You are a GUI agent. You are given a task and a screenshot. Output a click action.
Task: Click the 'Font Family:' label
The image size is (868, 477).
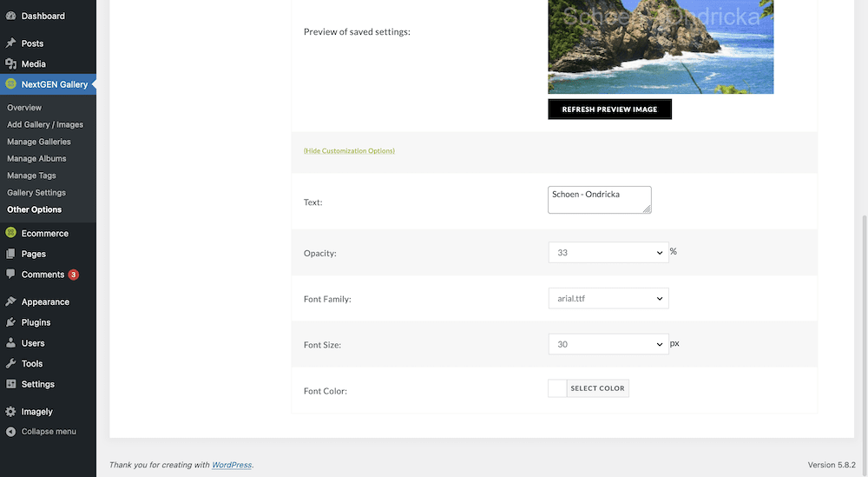point(327,299)
